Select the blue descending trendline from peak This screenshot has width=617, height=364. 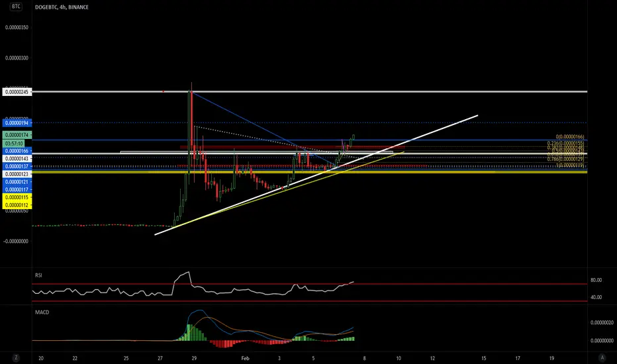click(x=263, y=130)
